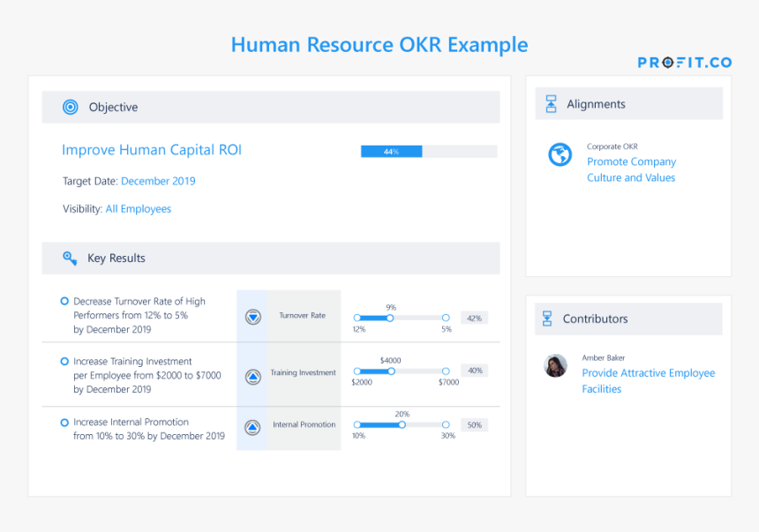Click the Internal Promotion up-arrow icon

(252, 428)
